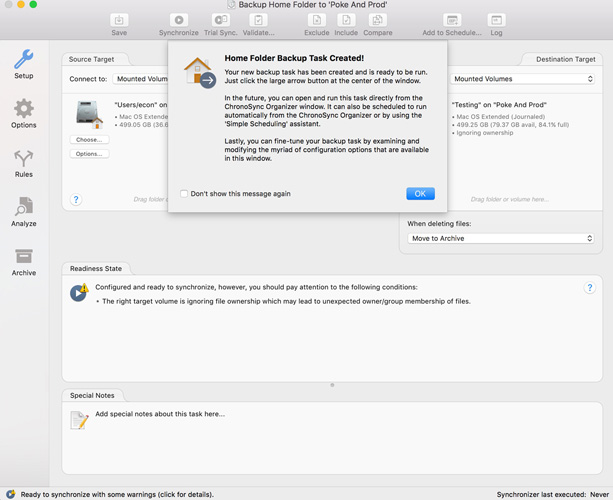
Task: Select the Special Notes tab
Action: click(92, 395)
